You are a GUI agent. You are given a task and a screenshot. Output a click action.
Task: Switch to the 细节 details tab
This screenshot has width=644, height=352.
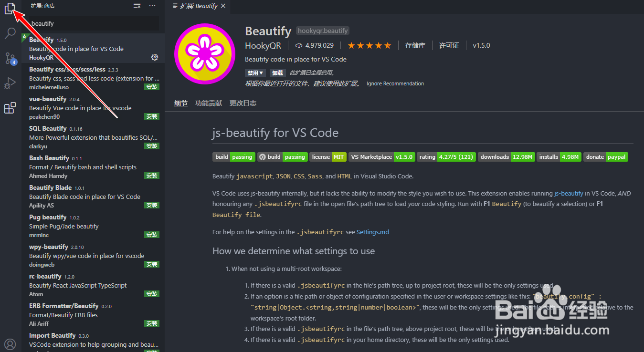click(x=181, y=103)
